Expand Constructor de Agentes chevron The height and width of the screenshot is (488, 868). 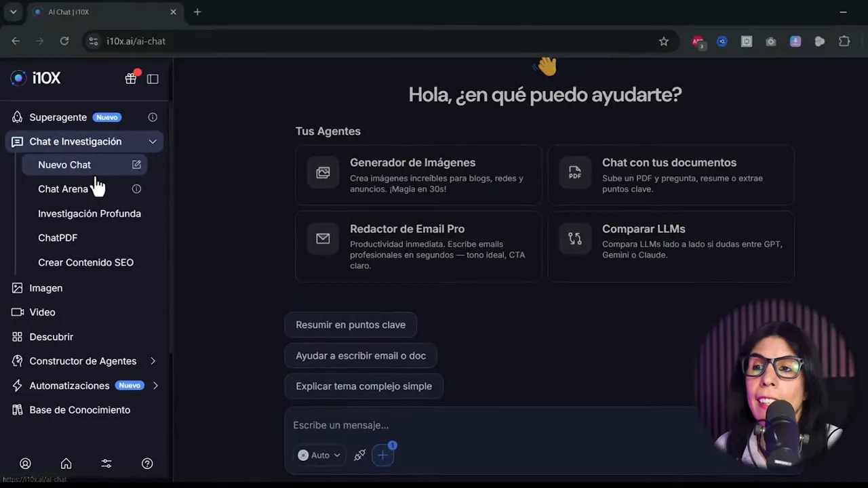(153, 361)
